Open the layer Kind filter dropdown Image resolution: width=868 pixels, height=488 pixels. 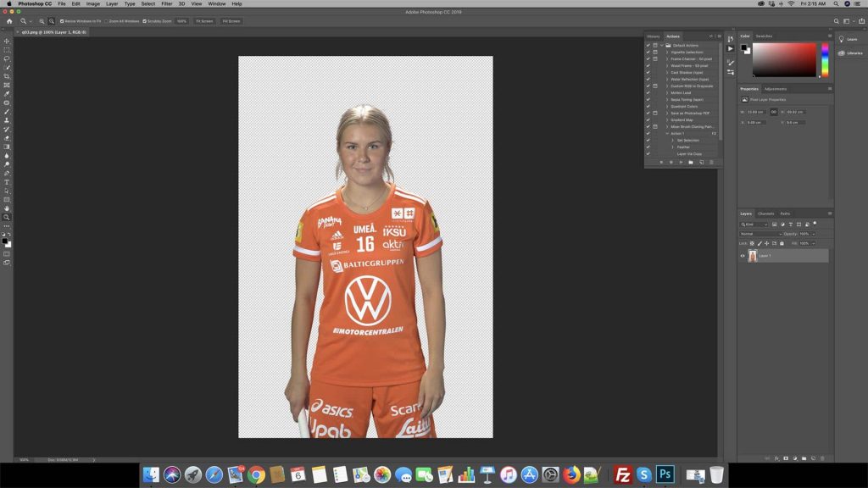(754, 224)
